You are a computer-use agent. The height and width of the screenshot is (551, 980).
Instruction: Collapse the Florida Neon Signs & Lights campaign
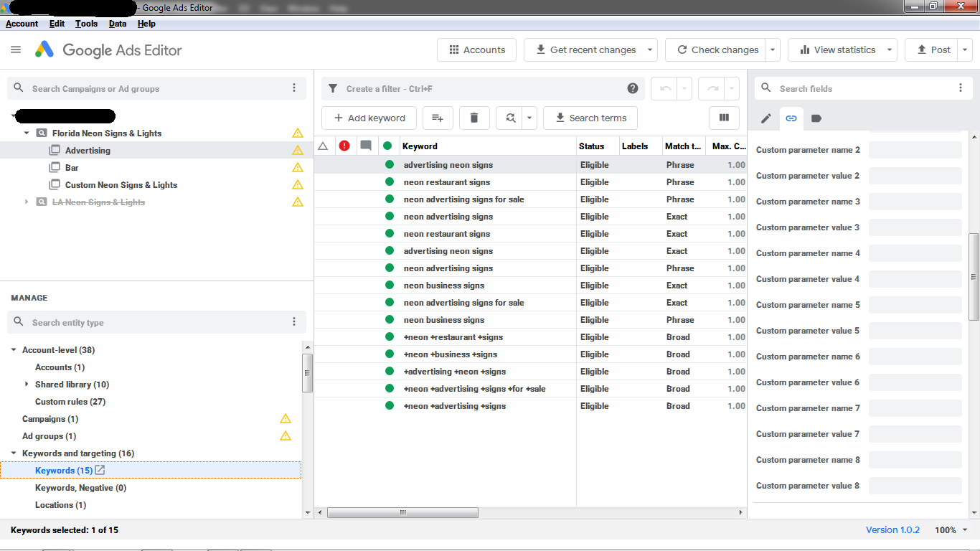27,133
